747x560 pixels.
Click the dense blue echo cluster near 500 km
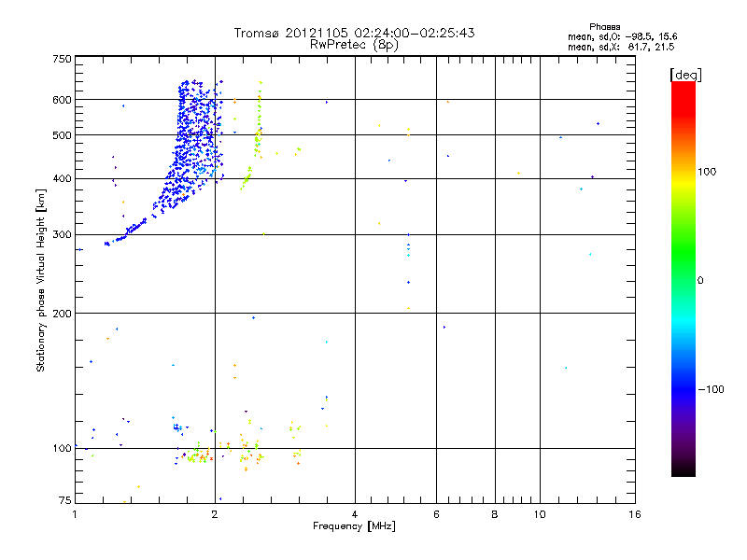[195, 138]
